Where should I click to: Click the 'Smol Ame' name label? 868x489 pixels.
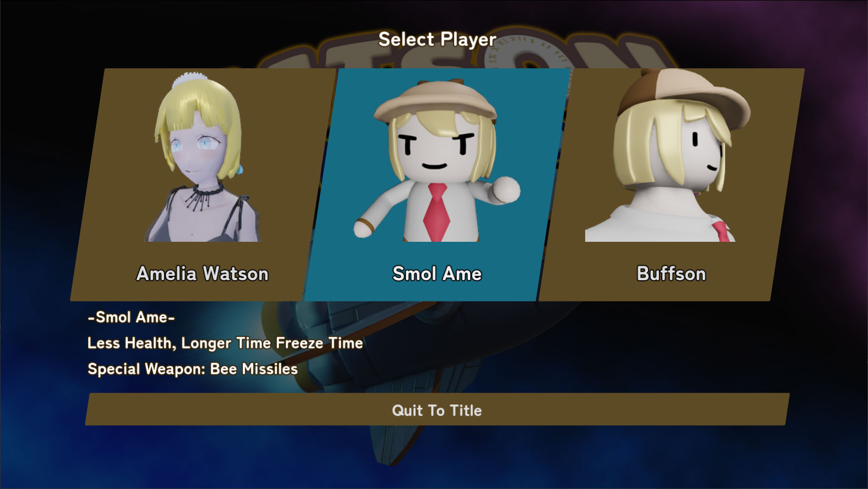pyautogui.click(x=437, y=274)
